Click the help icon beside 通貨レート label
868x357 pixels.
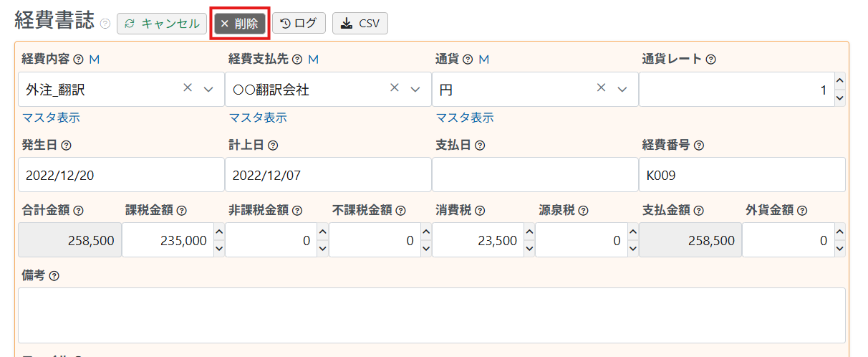[711, 59]
